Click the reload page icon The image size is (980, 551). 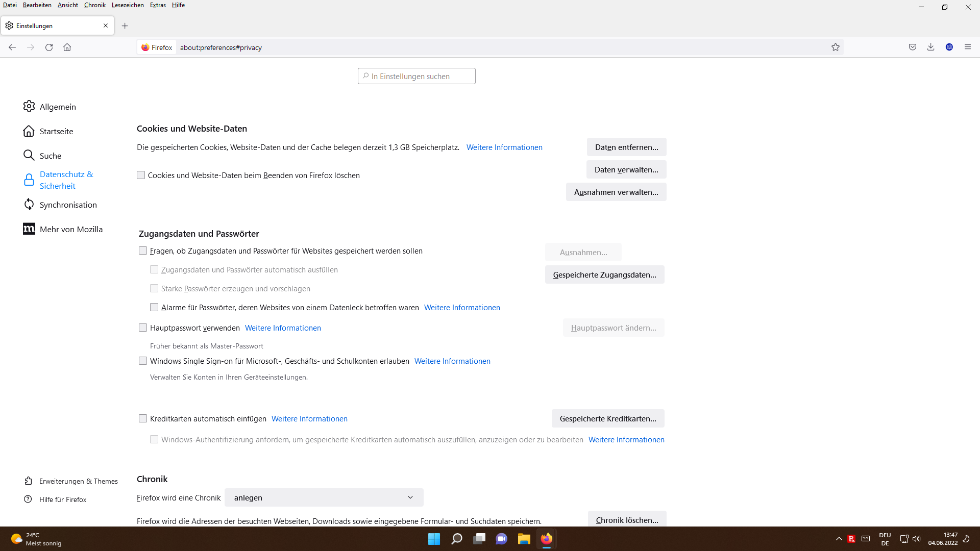[x=49, y=47]
